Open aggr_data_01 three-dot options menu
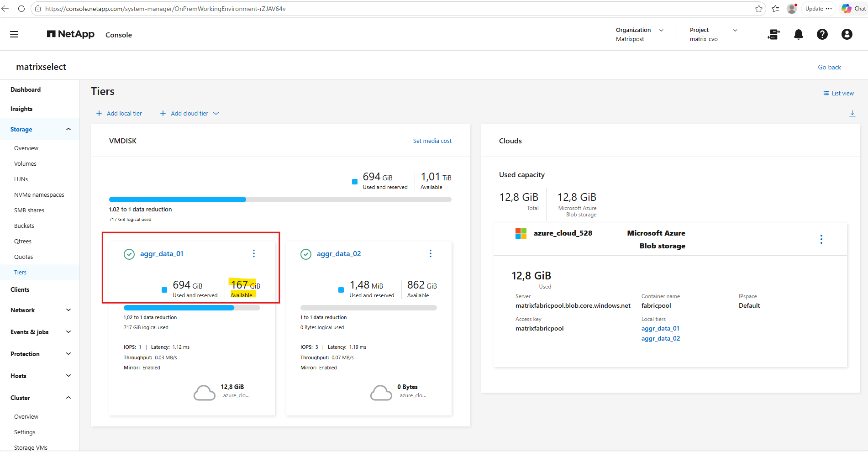The image size is (868, 452). coord(254,253)
